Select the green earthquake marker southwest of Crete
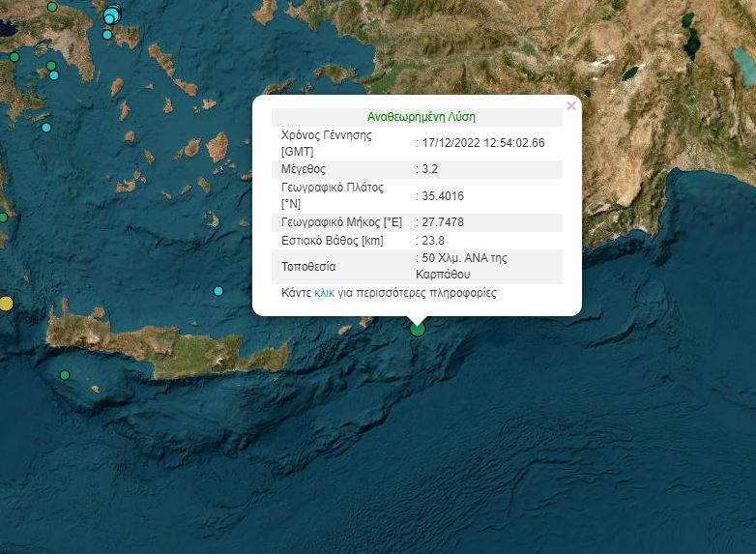Image resolution: width=756 pixels, height=554 pixels. [x=65, y=374]
